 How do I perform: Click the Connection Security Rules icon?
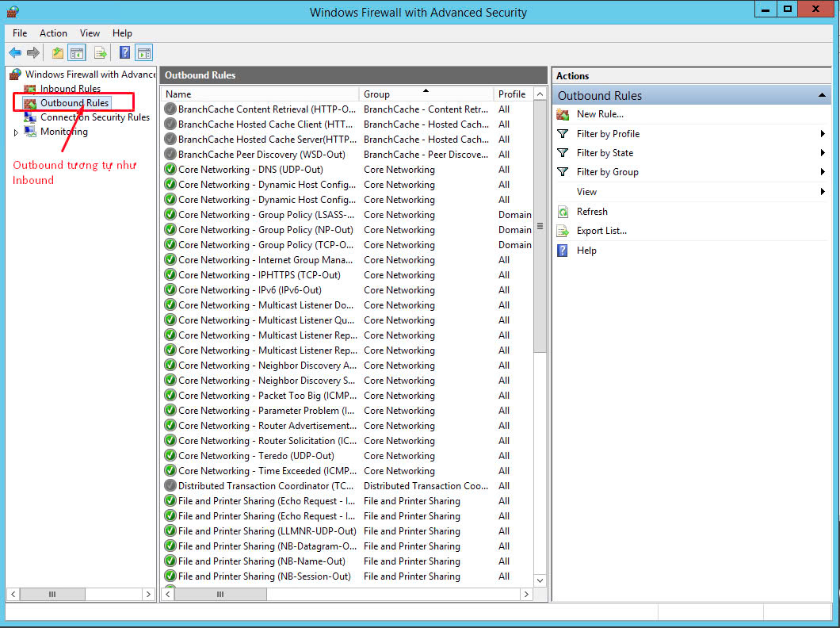[x=30, y=117]
